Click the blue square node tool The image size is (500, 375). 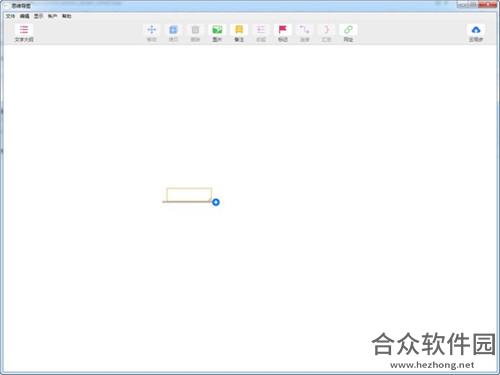tap(173, 30)
